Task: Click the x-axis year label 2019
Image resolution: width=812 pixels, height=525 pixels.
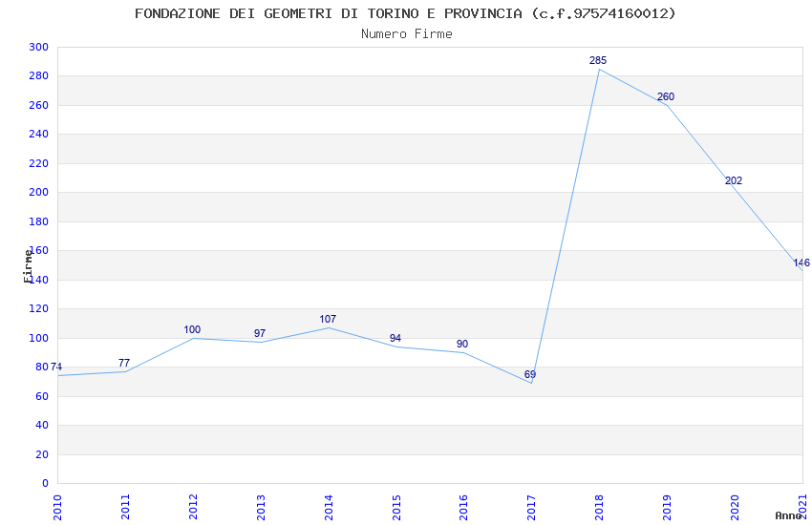Action: tap(667, 508)
